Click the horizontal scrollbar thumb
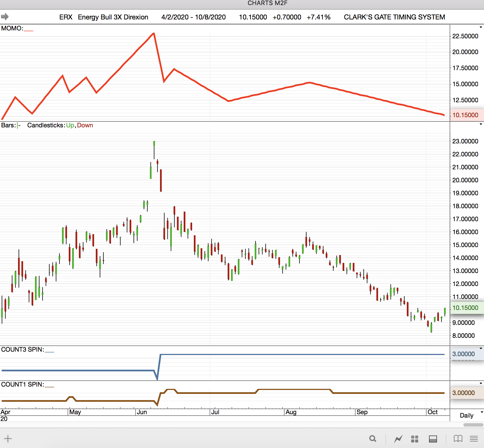This screenshot has width=484, height=448. 473,425
